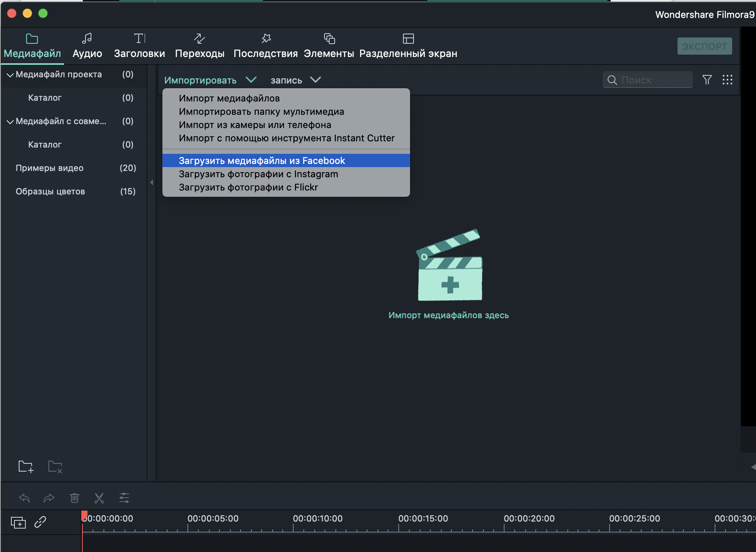Select Загрузить фотографии с Instagram menu item
756x552 pixels.
[x=258, y=174]
